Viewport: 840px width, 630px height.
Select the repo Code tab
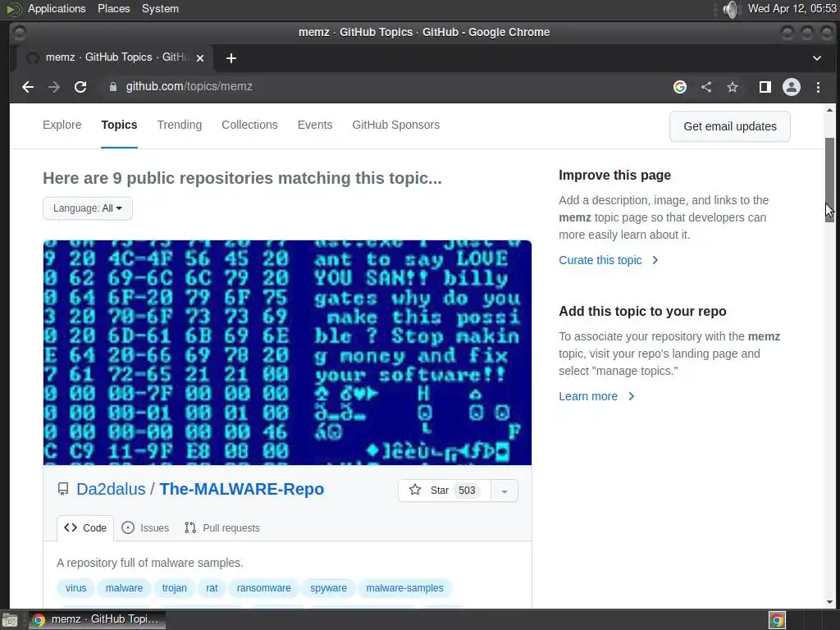pyautogui.click(x=85, y=528)
